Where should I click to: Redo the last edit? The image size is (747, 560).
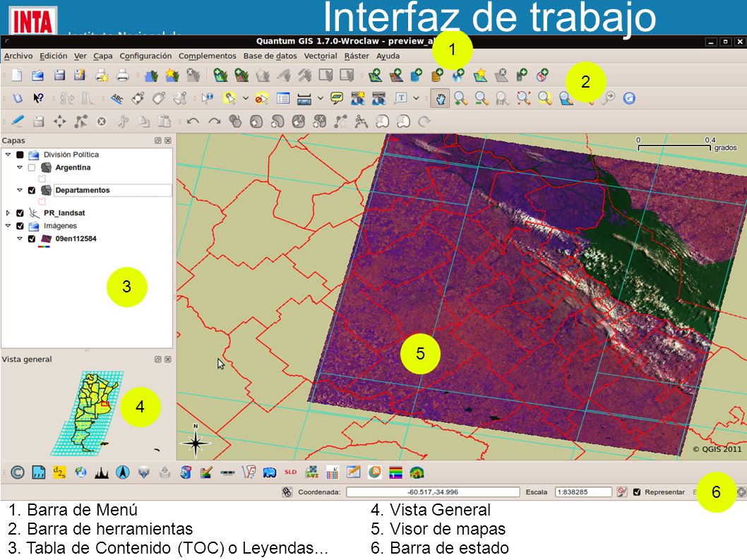pos(215,121)
